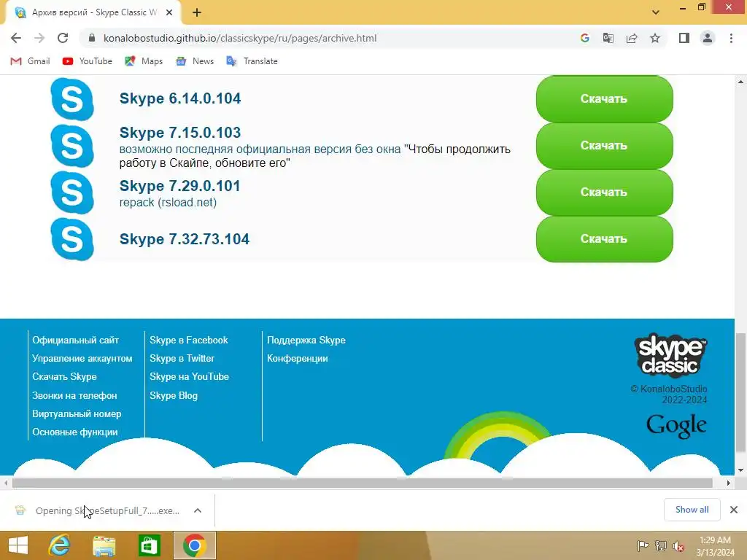Open the Gmail bookmark
This screenshot has height=560, width=747.
click(30, 61)
